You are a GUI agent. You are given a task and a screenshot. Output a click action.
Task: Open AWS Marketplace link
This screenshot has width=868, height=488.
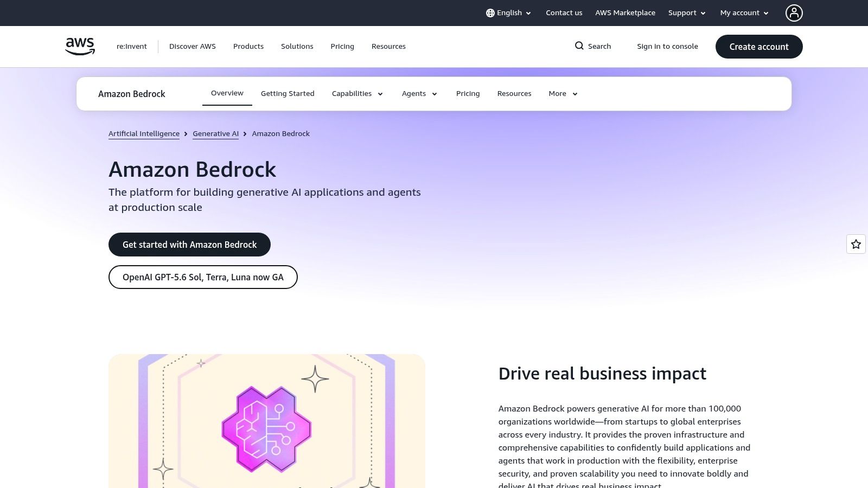(625, 13)
